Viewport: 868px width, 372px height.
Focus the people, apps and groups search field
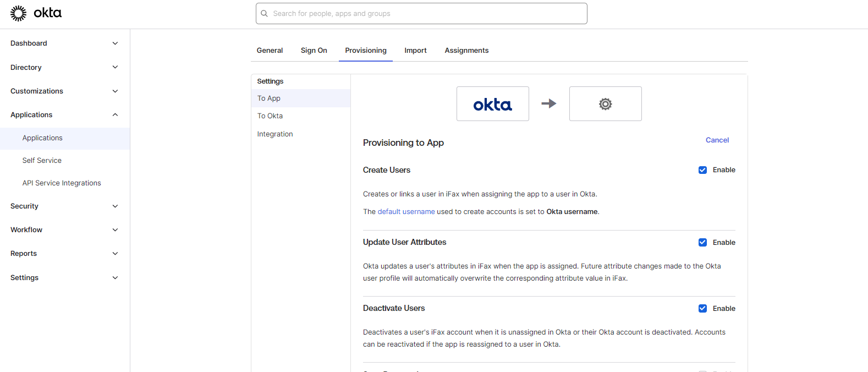pyautogui.click(x=421, y=14)
